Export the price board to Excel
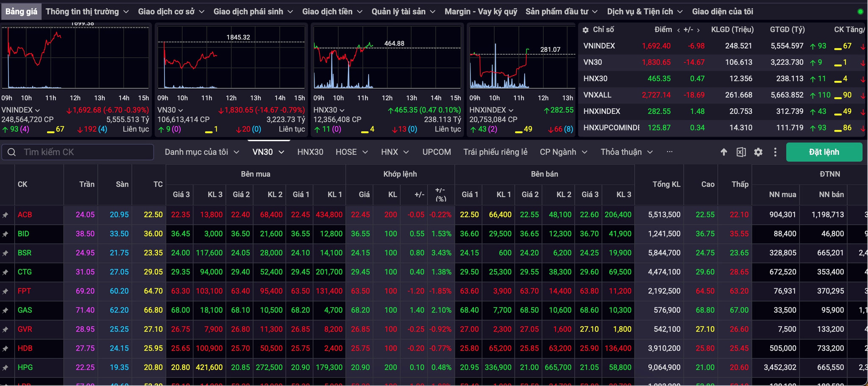This screenshot has width=868, height=386. click(x=741, y=152)
